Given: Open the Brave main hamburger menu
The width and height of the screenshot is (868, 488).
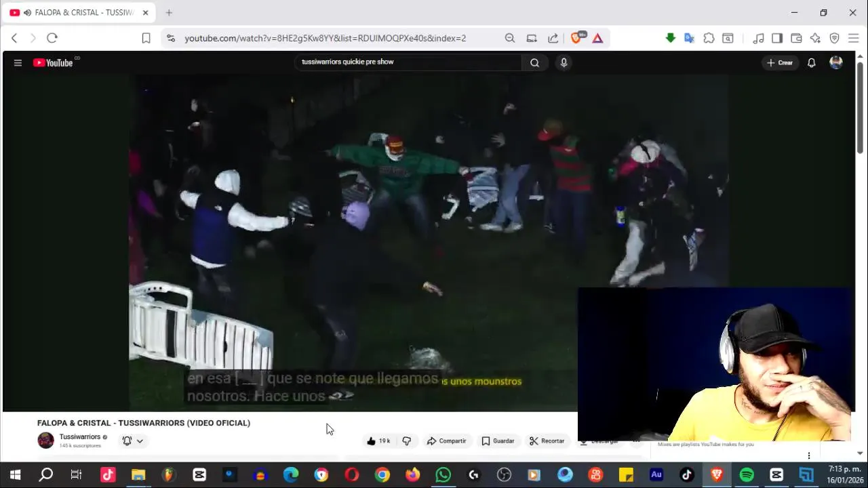Looking at the screenshot, I should (x=854, y=38).
